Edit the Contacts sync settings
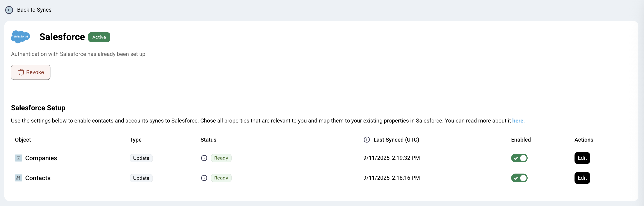 [582, 178]
